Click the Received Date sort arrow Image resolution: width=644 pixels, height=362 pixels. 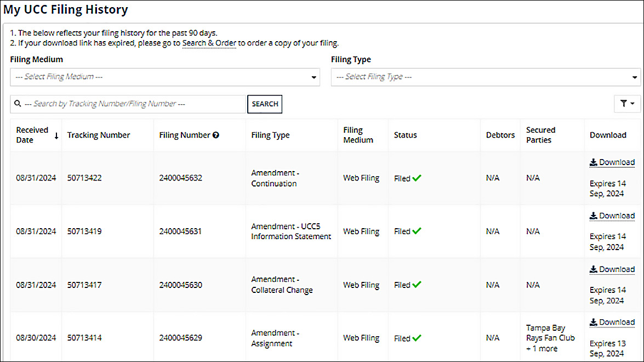(x=56, y=135)
